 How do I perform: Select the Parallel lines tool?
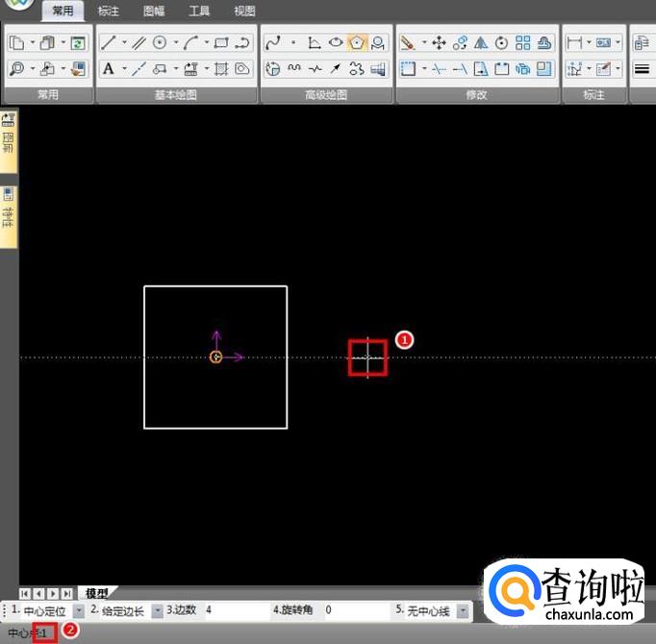[x=138, y=42]
